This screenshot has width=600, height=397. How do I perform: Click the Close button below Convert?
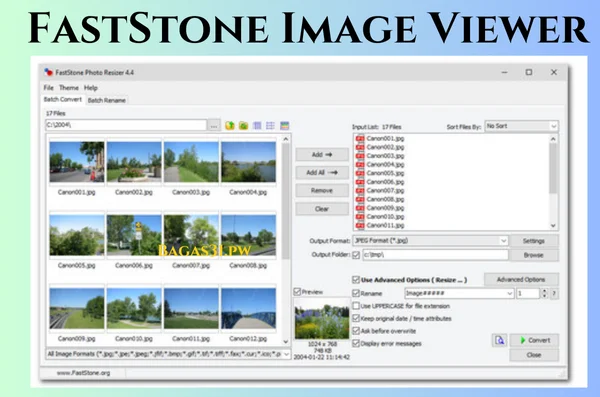point(534,355)
